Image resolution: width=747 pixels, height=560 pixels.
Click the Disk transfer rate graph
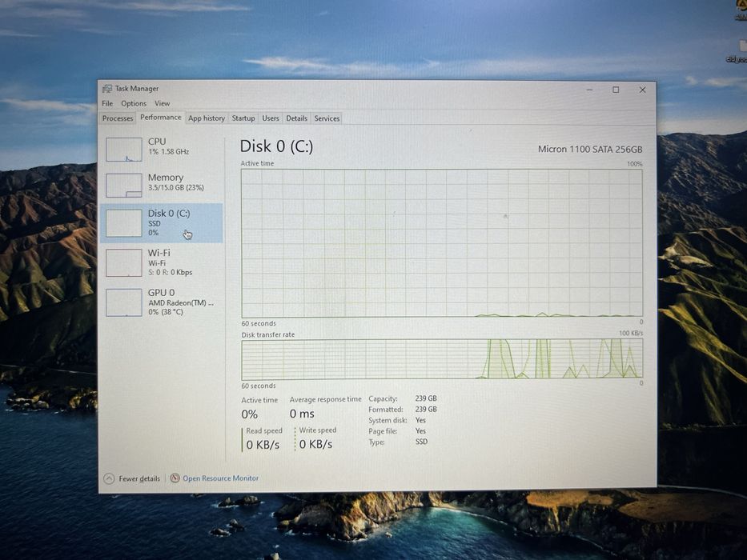(442, 359)
